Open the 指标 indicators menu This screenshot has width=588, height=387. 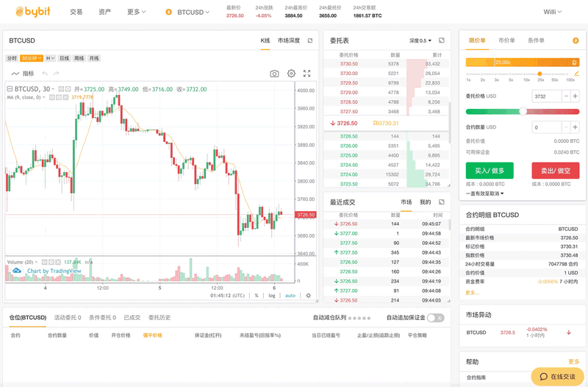coord(23,74)
